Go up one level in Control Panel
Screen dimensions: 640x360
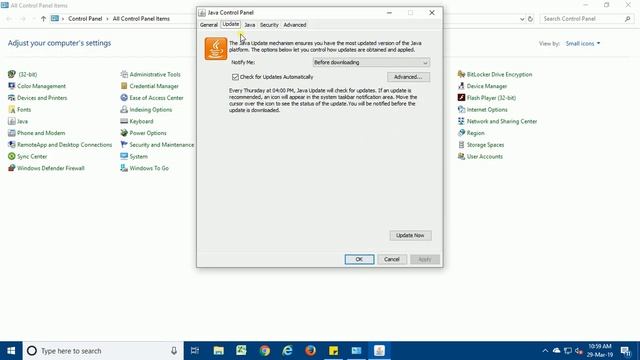click(x=43, y=19)
